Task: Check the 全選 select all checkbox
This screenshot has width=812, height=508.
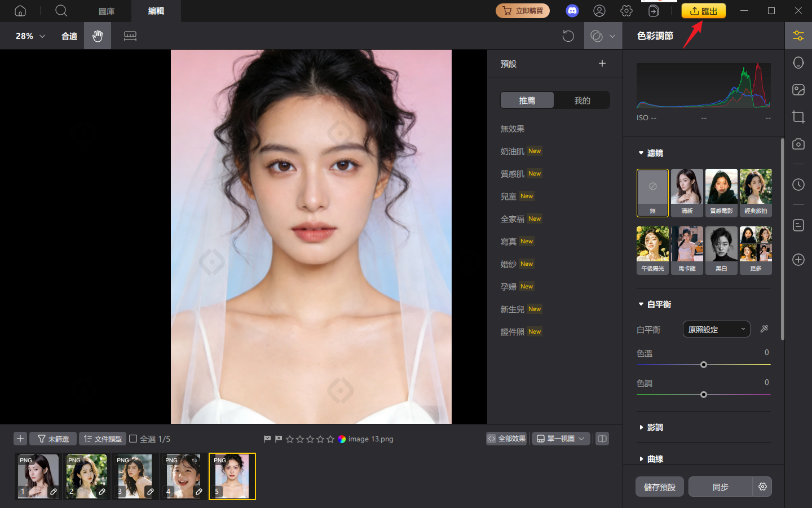Action: click(x=134, y=439)
